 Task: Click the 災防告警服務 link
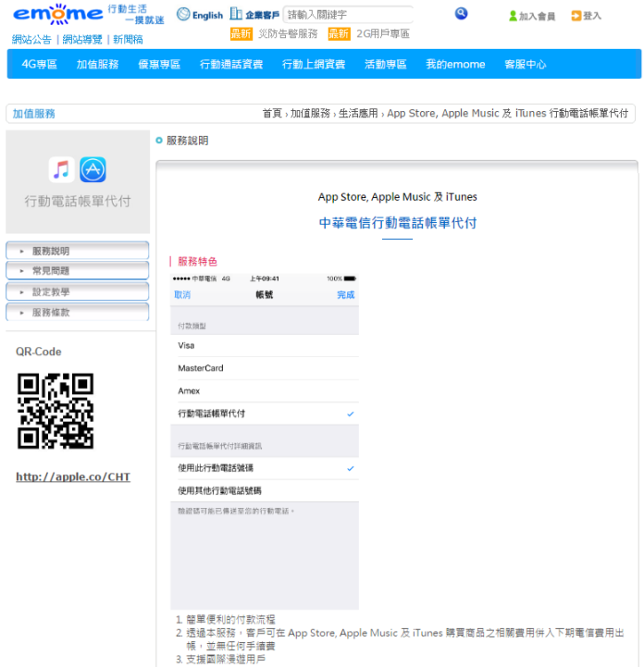(x=288, y=33)
